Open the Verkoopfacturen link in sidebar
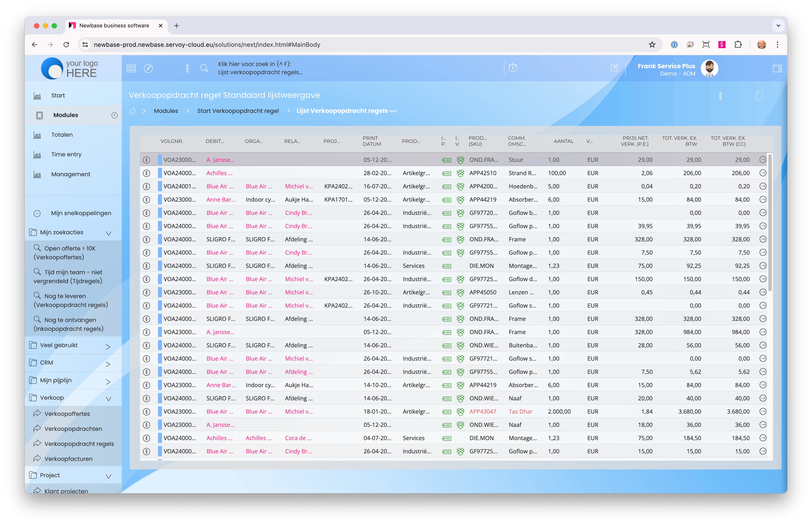 (x=68, y=459)
